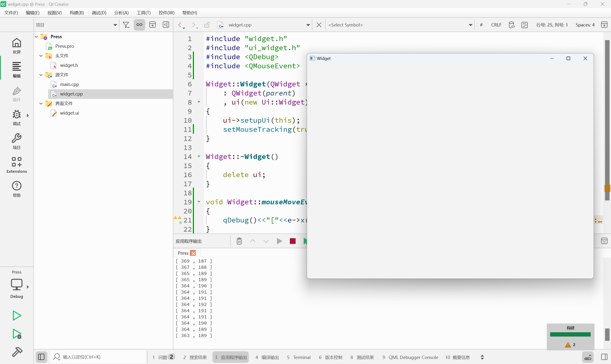
Task: Click the CRLF line ending button
Action: click(x=496, y=25)
